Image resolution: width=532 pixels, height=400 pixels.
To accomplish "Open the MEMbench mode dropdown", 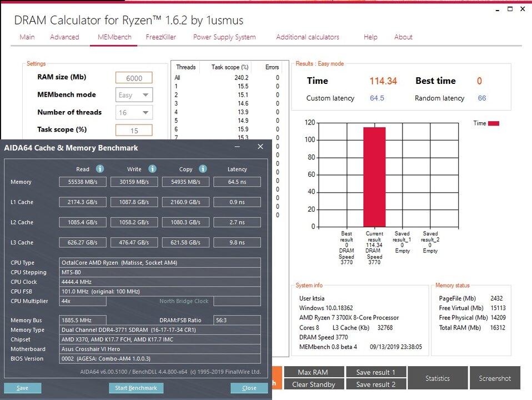I will tap(134, 95).
